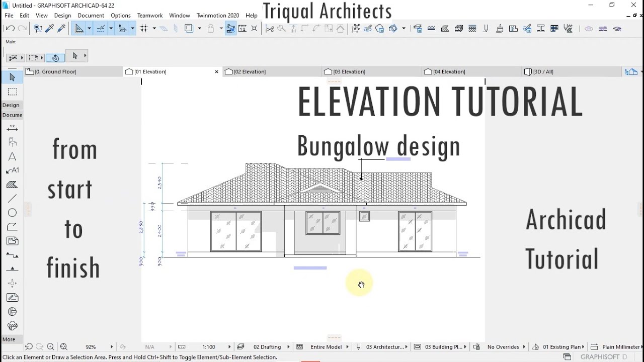Click the Renovation paintbrush icon
This screenshot has width=644, height=362.
(x=500, y=29)
